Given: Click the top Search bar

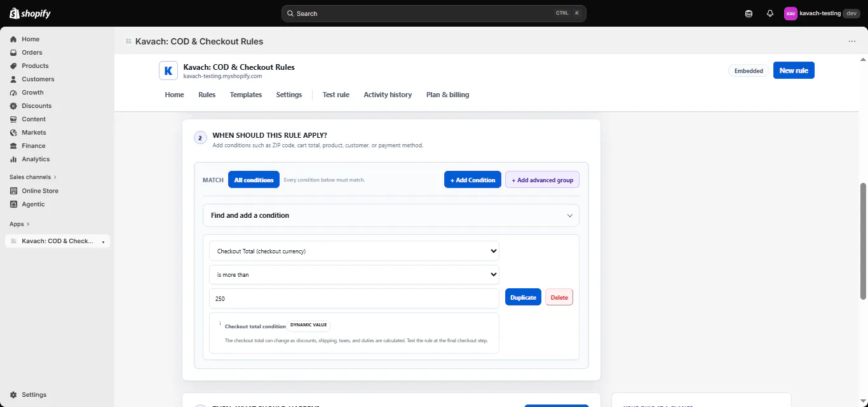Looking at the screenshot, I should pos(433,13).
